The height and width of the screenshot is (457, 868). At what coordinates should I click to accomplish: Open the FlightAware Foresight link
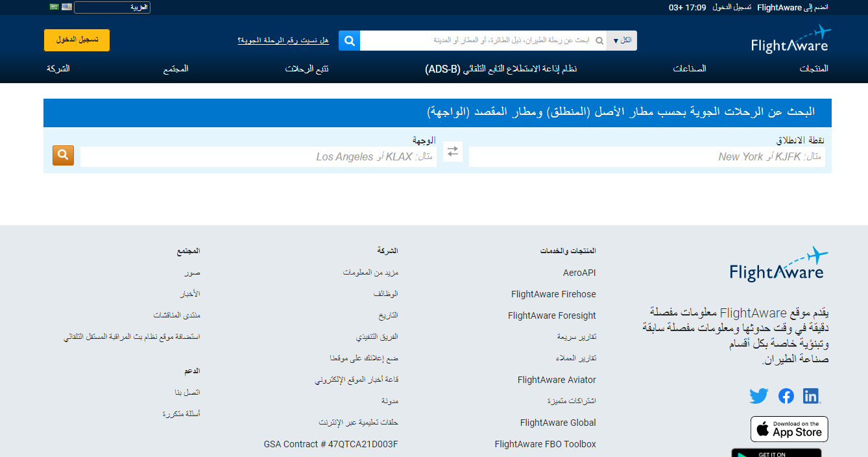552,315
